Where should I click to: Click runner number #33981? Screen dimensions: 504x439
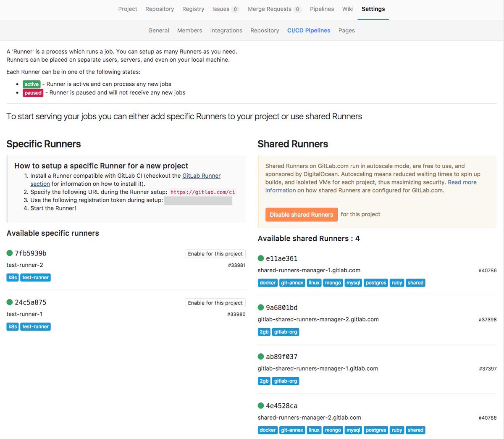point(236,266)
